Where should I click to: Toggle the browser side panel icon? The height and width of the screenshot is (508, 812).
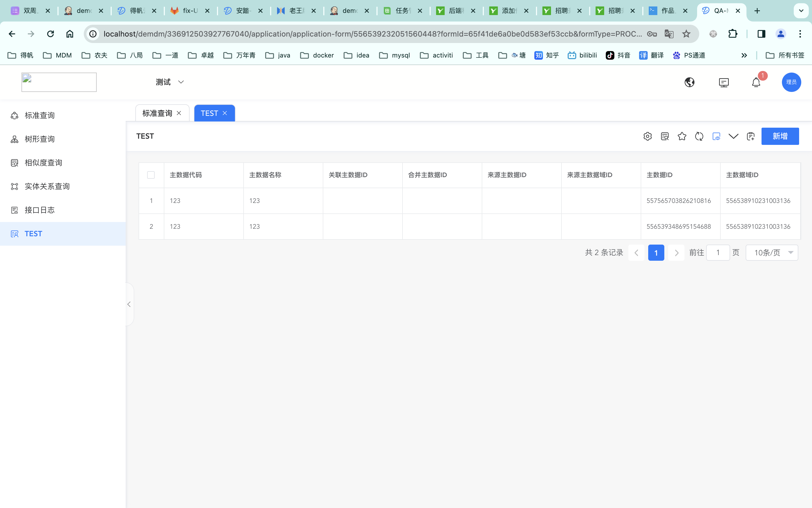coord(761,34)
